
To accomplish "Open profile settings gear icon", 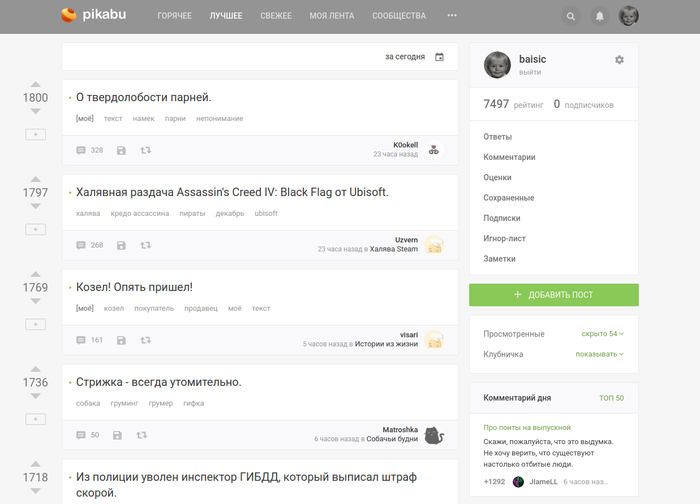I will (x=619, y=60).
